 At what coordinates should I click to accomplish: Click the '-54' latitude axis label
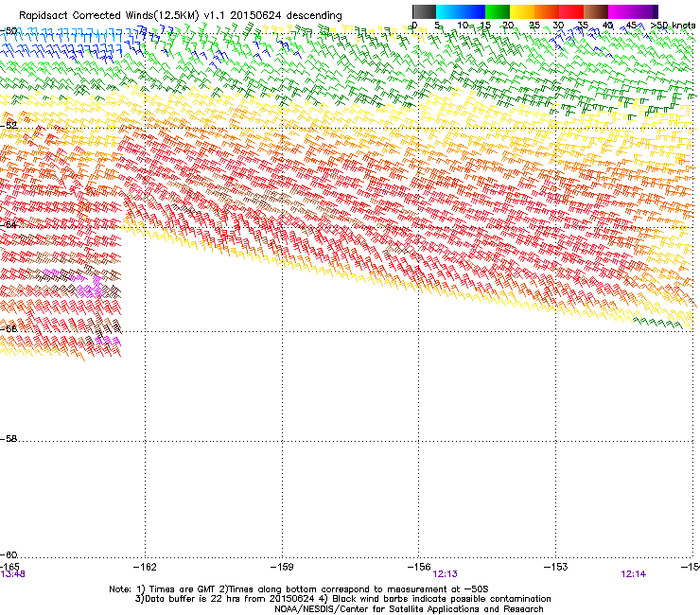[x=9, y=225]
